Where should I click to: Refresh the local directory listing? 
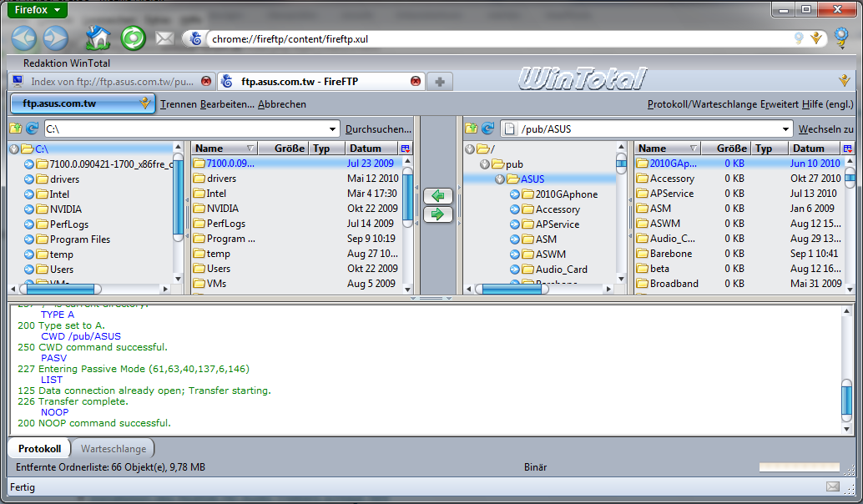[32, 129]
